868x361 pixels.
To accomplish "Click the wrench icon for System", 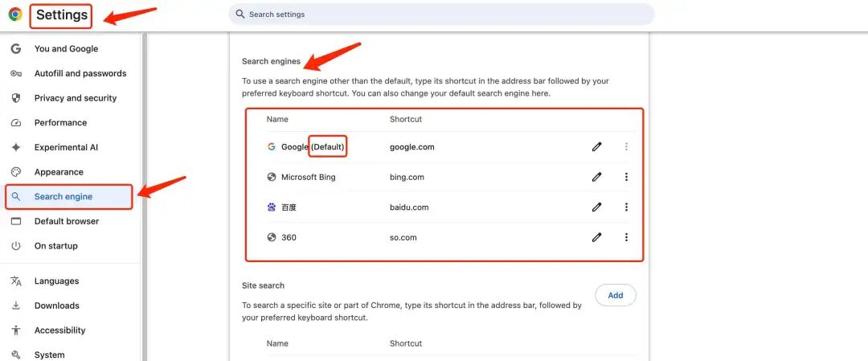I will coord(16,355).
